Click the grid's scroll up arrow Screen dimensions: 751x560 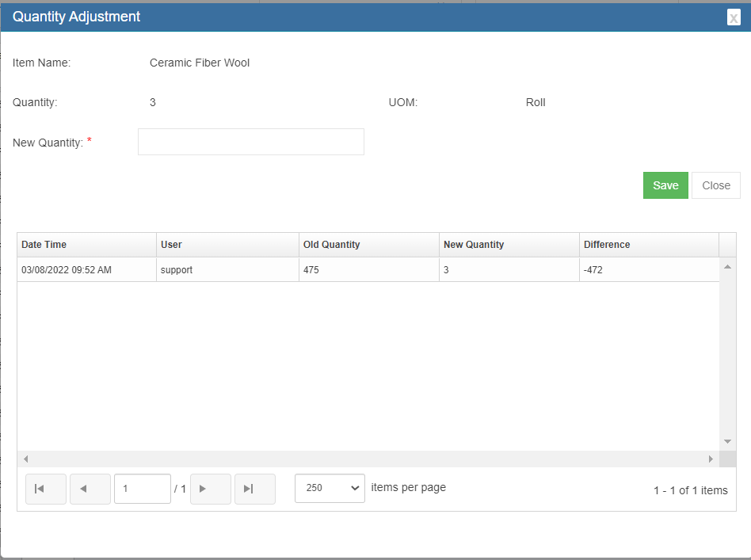727,266
